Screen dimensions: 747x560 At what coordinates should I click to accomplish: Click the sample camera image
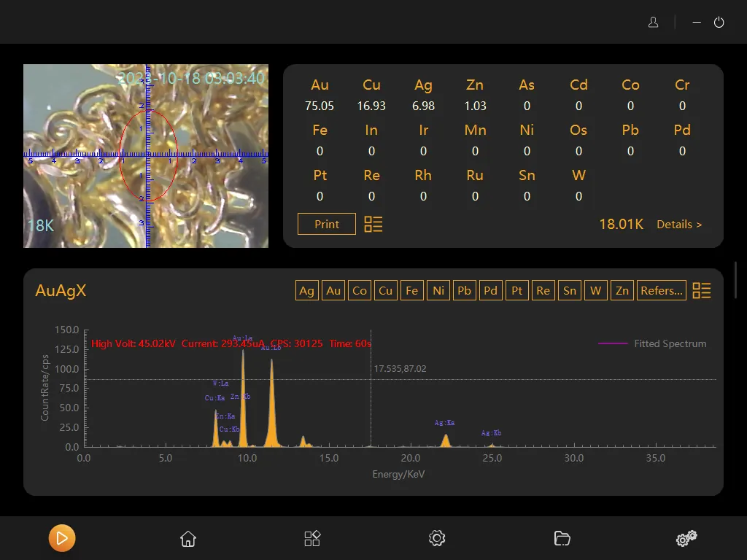(146, 156)
